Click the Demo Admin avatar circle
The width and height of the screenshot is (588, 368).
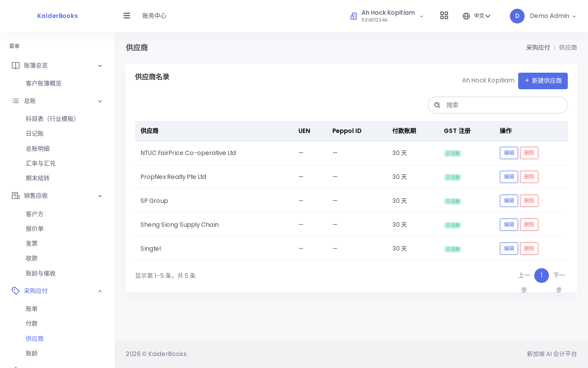[517, 16]
